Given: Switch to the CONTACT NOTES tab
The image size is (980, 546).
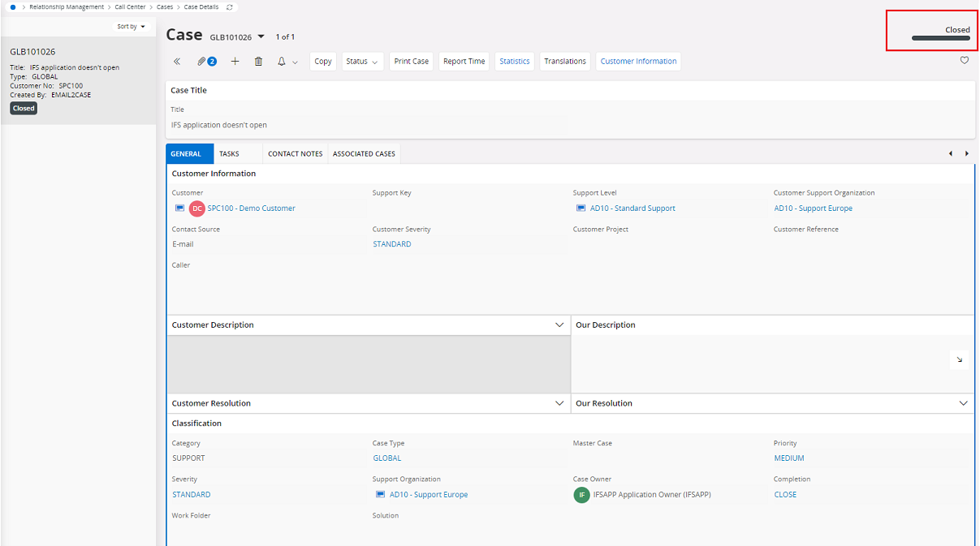Looking at the screenshot, I should click(x=296, y=154).
